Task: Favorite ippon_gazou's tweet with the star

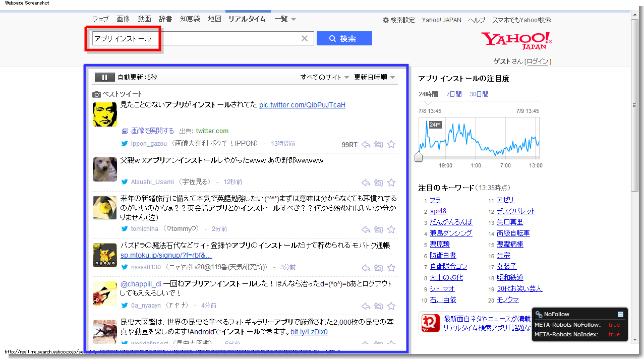Action: pyautogui.click(x=391, y=144)
